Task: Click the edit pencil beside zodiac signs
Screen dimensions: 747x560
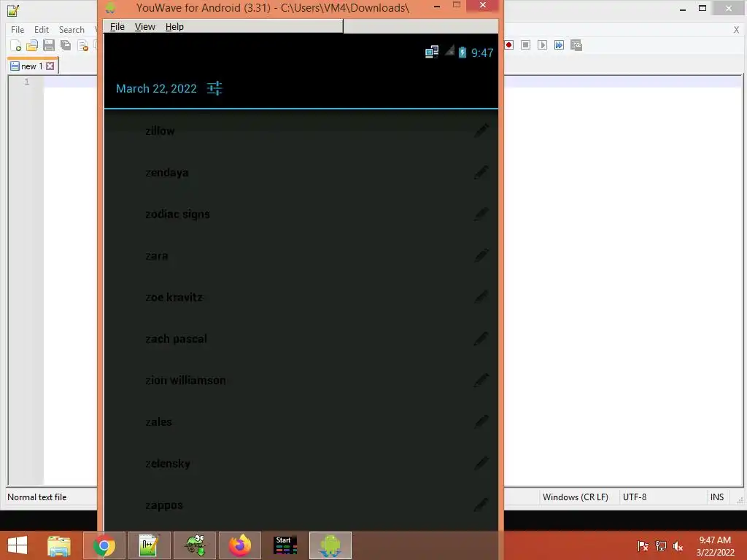Action: [x=481, y=214]
